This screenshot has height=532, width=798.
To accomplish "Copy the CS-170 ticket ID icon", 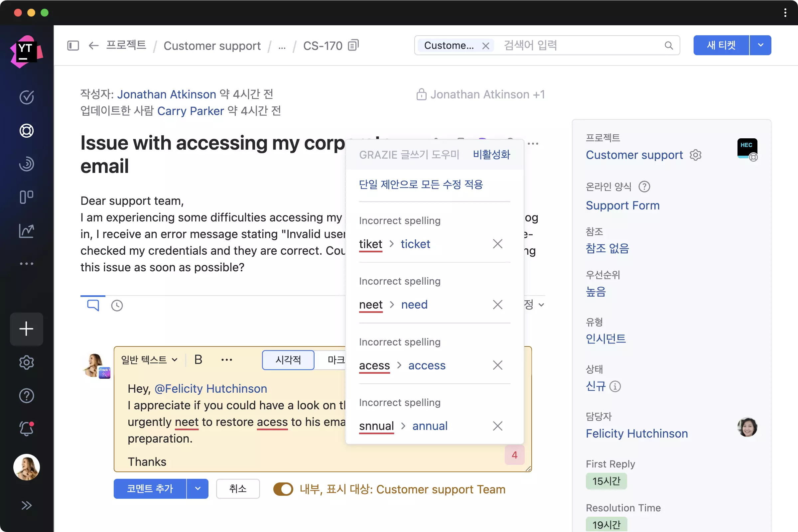I will pos(353,45).
